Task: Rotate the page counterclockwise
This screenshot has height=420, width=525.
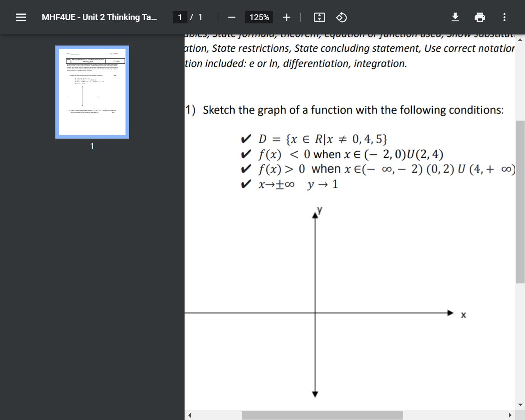Action: [x=341, y=17]
